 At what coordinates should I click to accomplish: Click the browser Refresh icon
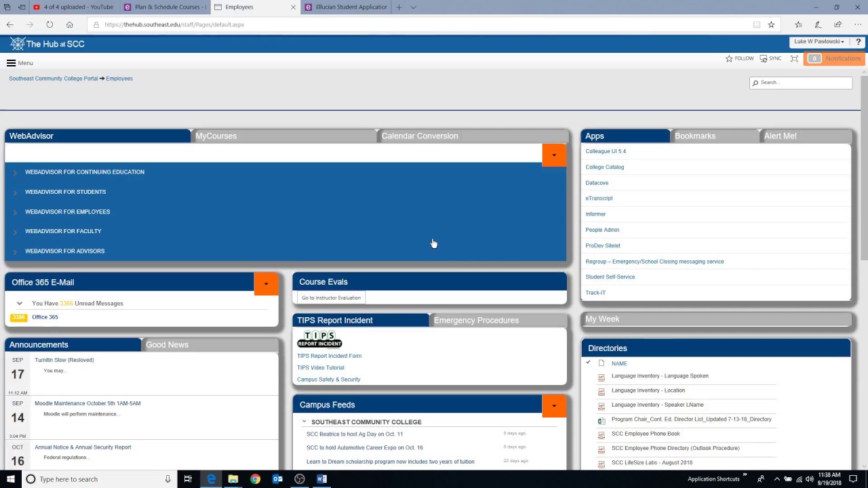click(x=50, y=24)
